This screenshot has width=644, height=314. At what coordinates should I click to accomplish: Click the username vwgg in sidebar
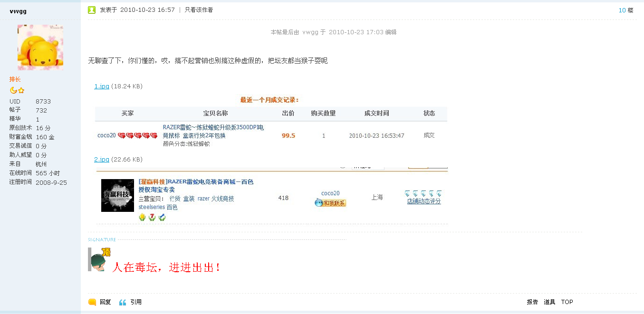(18, 10)
